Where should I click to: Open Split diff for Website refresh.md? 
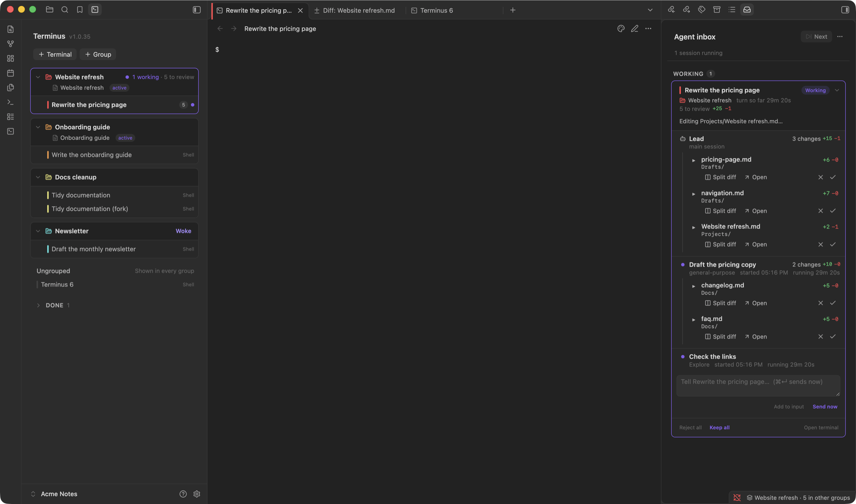720,245
